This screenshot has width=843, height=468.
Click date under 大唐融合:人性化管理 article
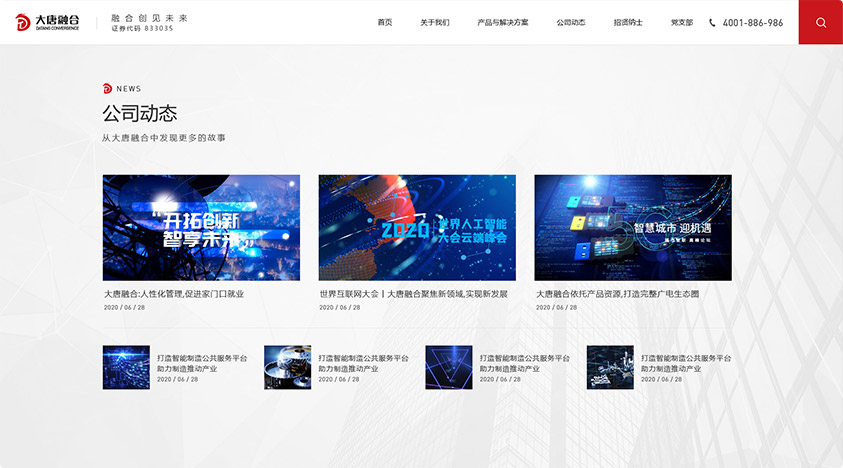click(x=124, y=307)
